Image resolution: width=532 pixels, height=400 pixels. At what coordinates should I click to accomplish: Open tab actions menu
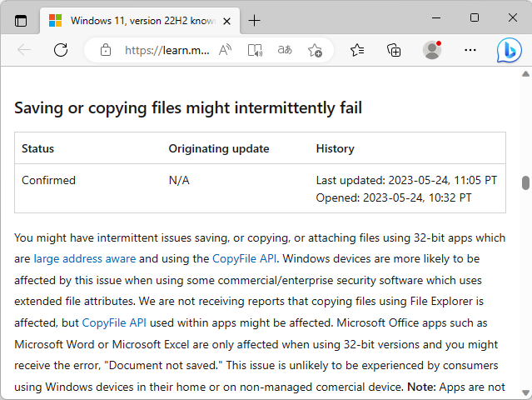pos(21,20)
